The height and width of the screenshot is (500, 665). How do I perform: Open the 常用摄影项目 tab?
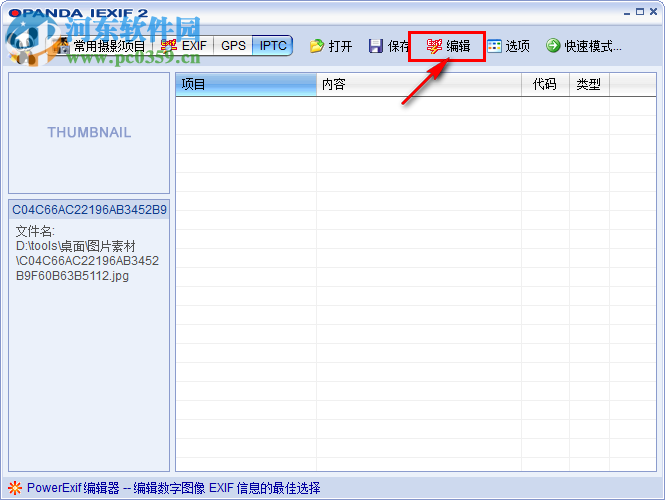click(x=108, y=46)
